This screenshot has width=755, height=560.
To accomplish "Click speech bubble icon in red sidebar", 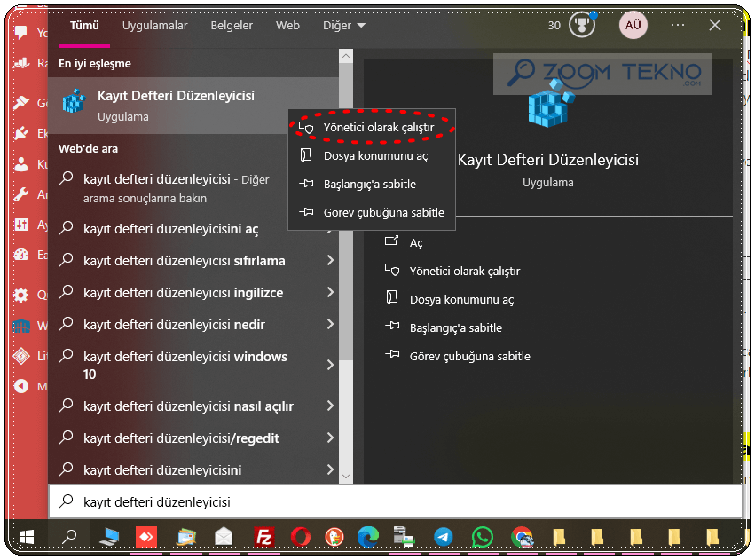I will click(20, 33).
